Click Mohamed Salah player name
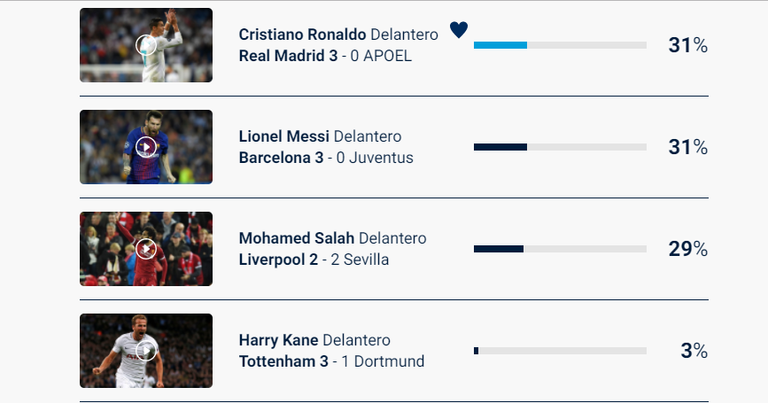The height and width of the screenshot is (403, 768). 296,238
